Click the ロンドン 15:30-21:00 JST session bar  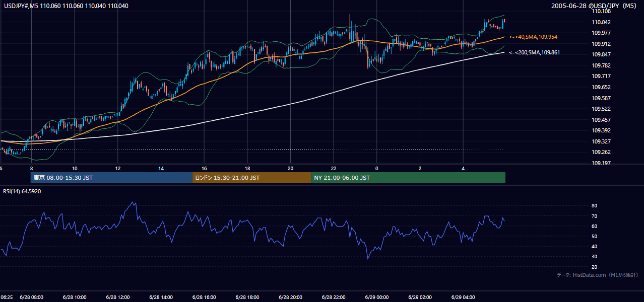click(x=251, y=178)
